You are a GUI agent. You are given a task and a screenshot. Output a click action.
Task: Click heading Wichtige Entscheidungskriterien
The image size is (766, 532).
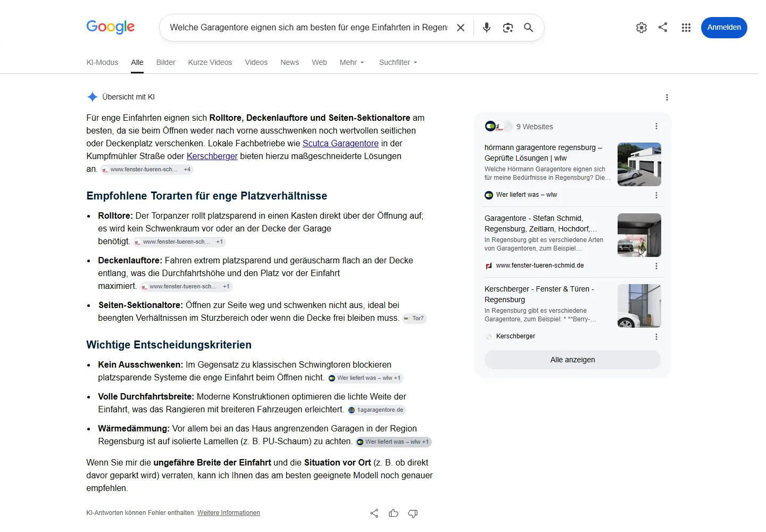click(x=169, y=345)
